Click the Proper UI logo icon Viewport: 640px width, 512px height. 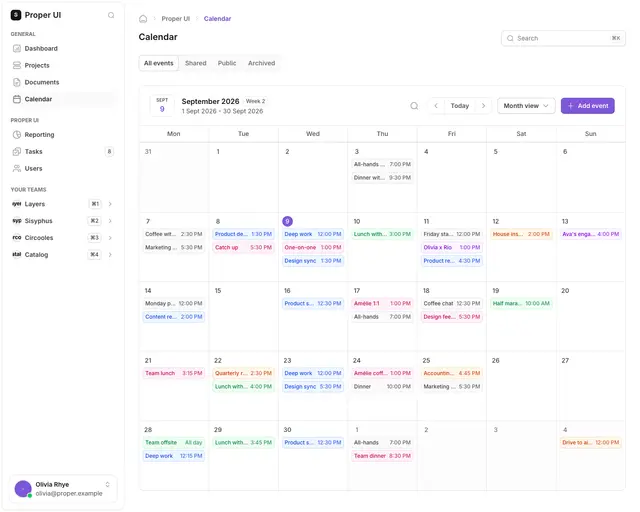(16, 15)
